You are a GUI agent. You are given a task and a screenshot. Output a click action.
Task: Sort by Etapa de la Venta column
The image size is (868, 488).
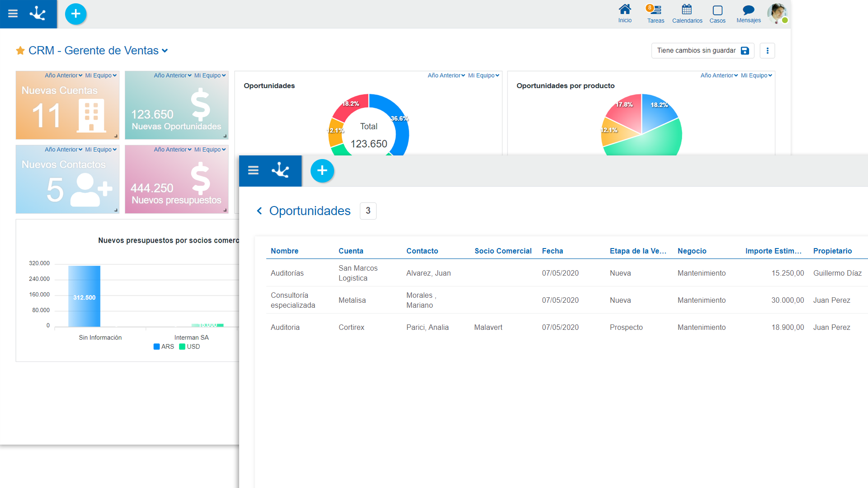(x=638, y=251)
